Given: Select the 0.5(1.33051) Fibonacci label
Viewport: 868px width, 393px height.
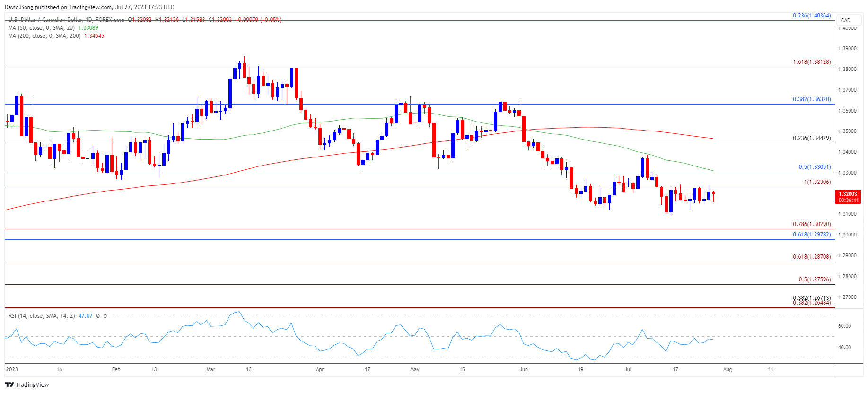Looking at the screenshot, I should tap(815, 167).
